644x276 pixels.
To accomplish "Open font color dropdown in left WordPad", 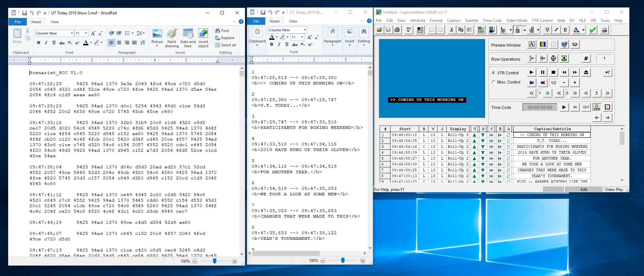I will click(x=91, y=43).
